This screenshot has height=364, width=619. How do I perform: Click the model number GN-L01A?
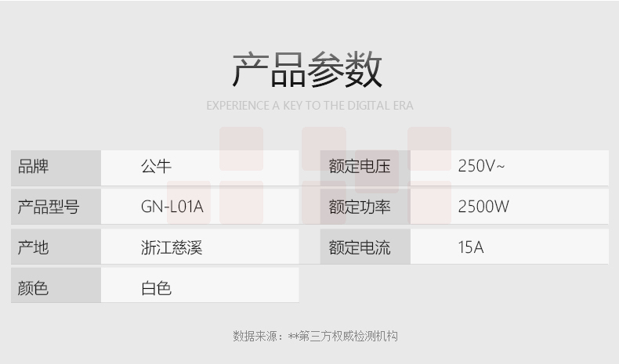coord(172,207)
